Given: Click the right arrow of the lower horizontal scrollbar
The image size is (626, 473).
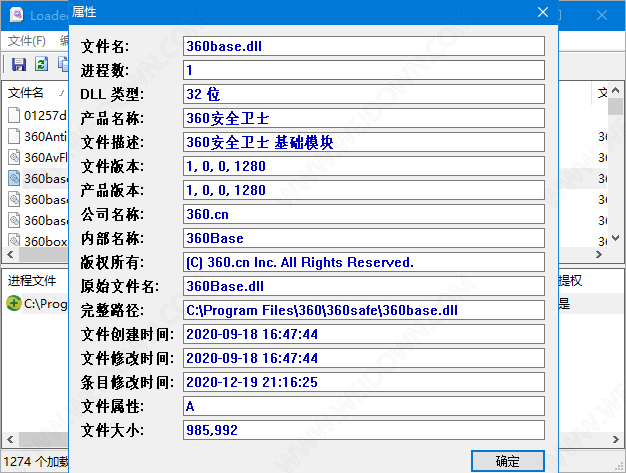Looking at the screenshot, I should coord(615,439).
